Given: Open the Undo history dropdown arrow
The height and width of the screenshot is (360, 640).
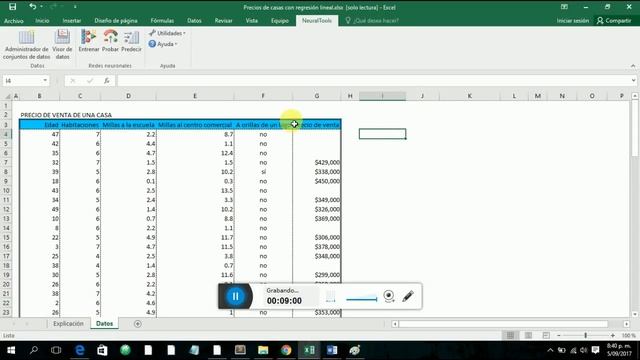Looking at the screenshot, I should pyautogui.click(x=42, y=7).
